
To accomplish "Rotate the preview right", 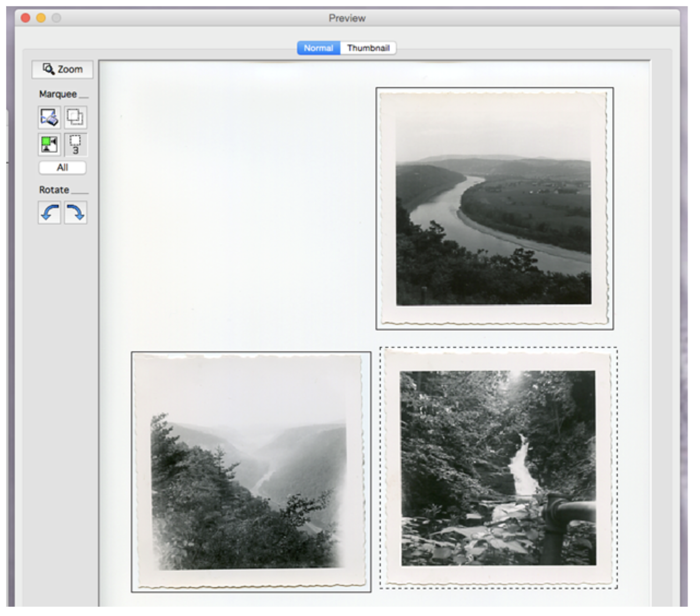I will click(76, 212).
